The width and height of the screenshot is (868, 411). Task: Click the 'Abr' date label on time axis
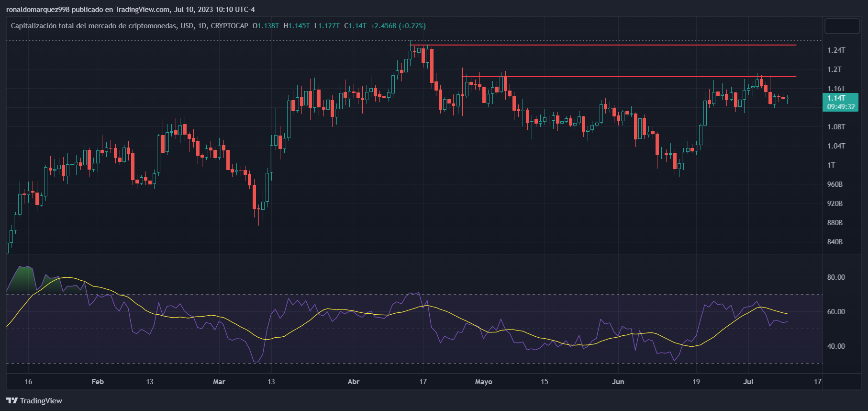[353, 382]
